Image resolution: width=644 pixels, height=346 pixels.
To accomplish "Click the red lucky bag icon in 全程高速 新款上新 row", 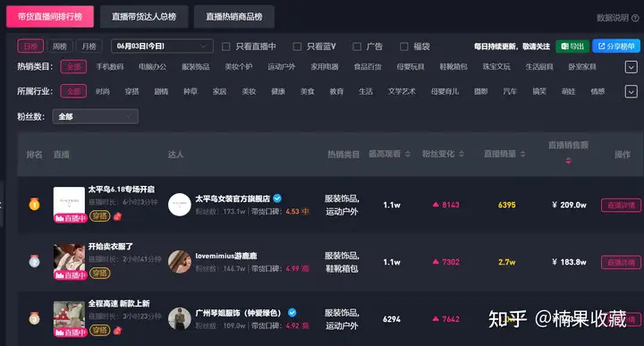I will [x=117, y=331].
